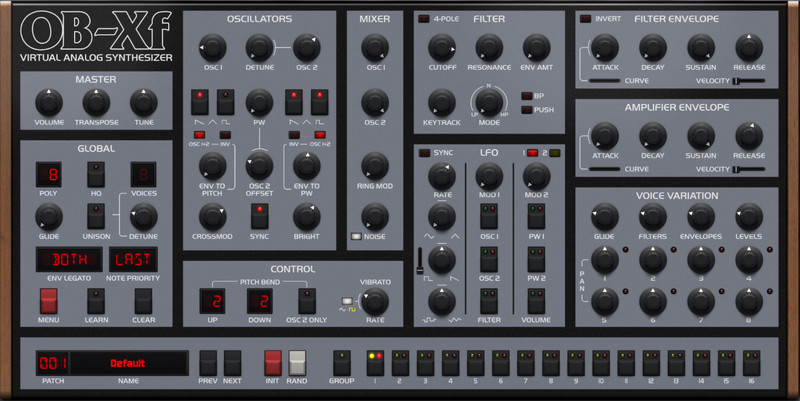Click the filter envelope Velocity slider

[x=749, y=81]
